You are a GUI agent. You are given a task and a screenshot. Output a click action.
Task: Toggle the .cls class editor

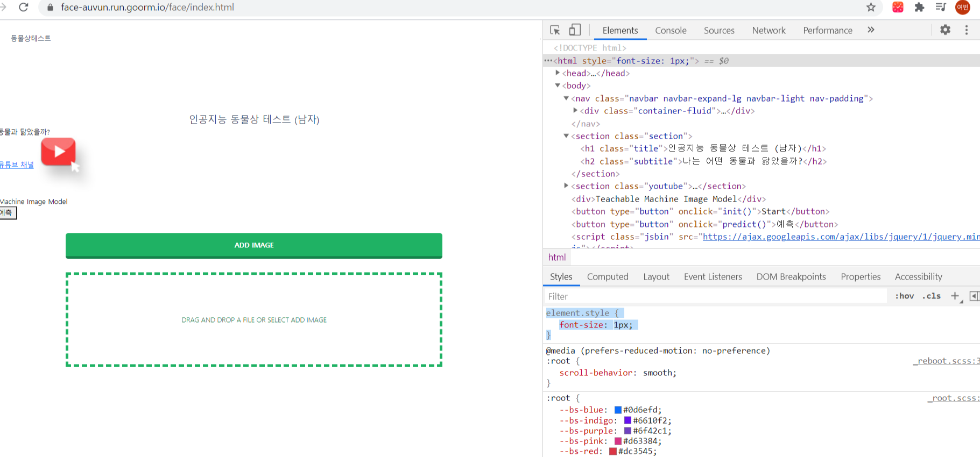tap(932, 296)
